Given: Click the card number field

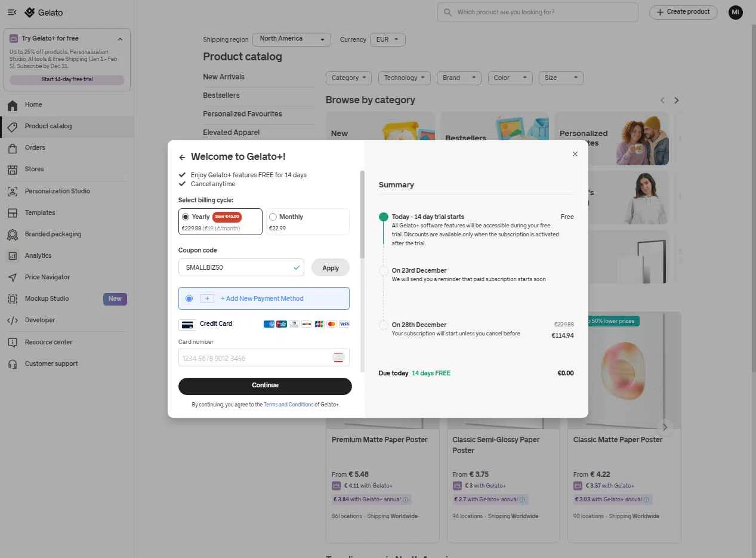Looking at the screenshot, I should click(264, 358).
